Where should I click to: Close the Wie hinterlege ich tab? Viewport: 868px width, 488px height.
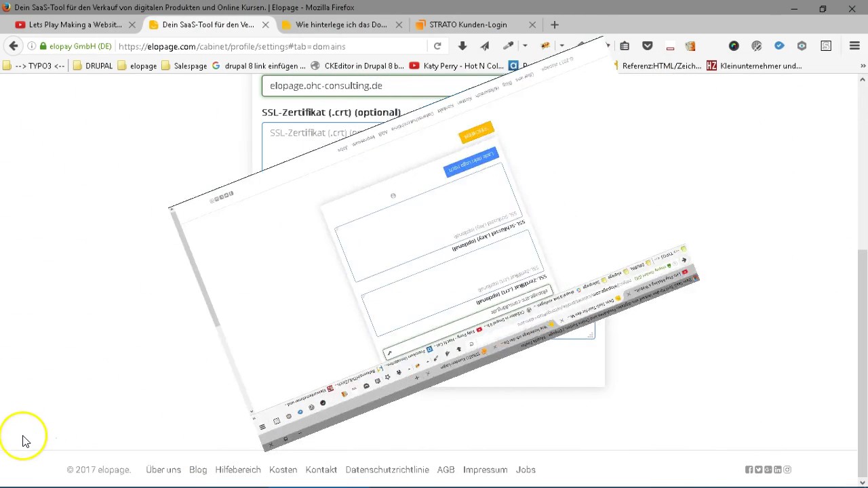coord(399,24)
